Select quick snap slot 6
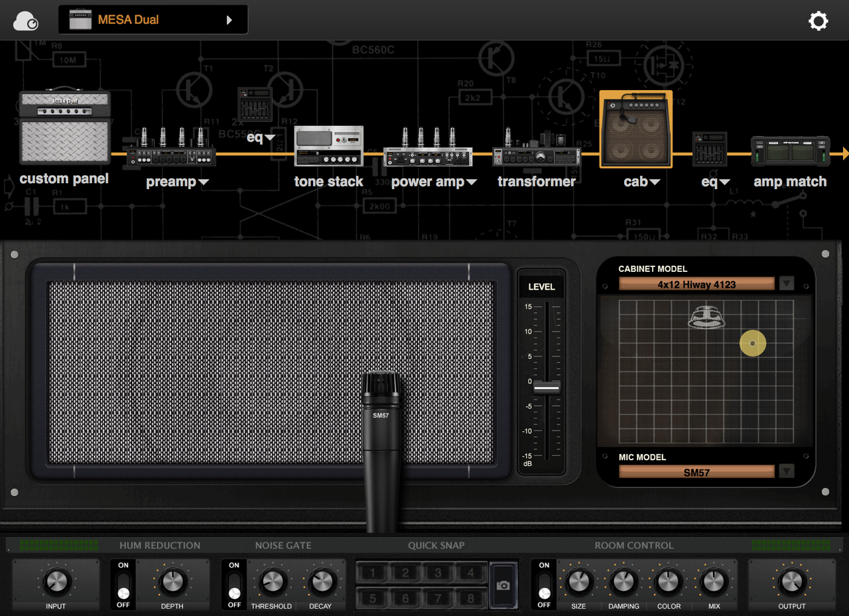Screen dimensions: 849x616 click(405, 598)
